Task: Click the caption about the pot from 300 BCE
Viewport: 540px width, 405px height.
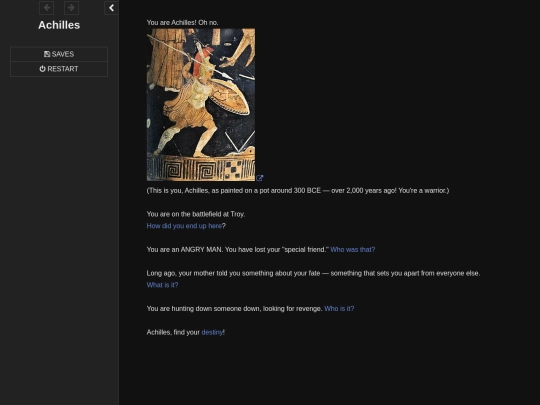Action: (298, 190)
